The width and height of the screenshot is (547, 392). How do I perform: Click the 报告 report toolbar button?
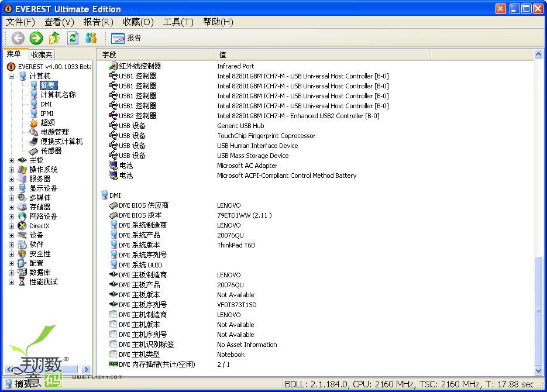126,38
